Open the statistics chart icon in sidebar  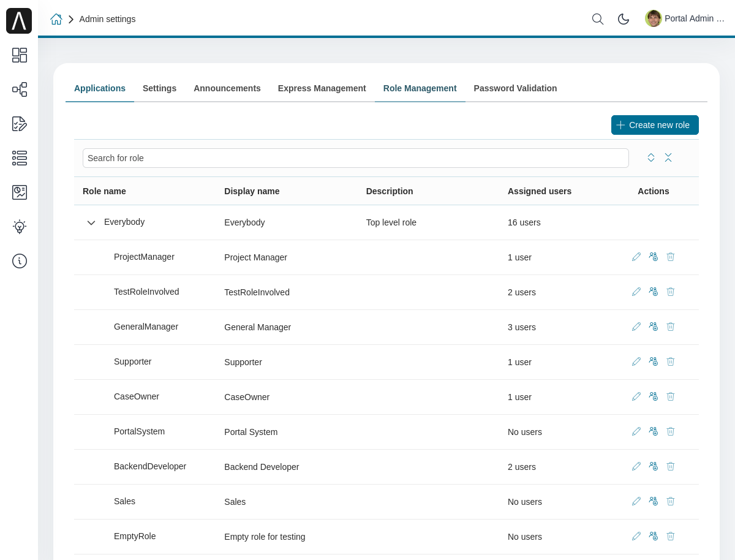point(20,192)
